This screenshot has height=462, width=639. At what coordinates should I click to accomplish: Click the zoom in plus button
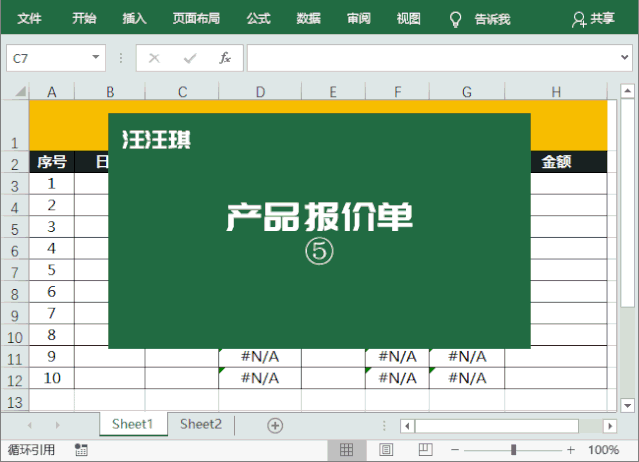click(x=571, y=450)
